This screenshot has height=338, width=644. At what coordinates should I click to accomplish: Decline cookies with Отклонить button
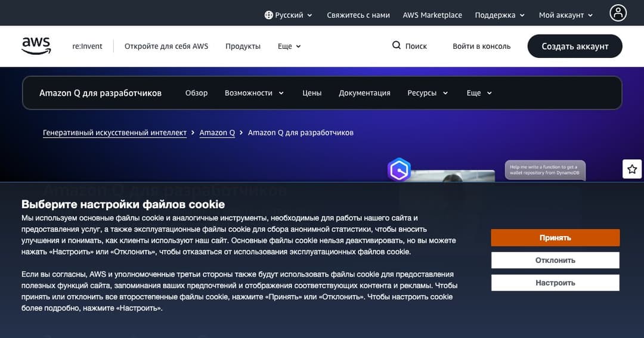pos(555,261)
